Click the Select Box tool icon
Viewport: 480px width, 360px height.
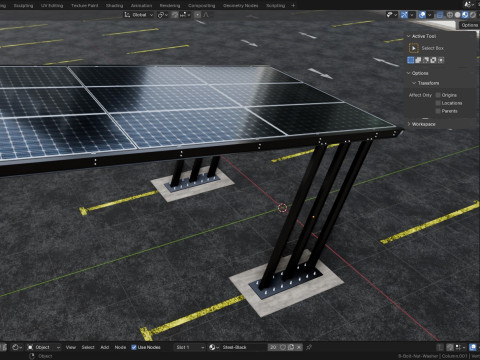tap(414, 48)
